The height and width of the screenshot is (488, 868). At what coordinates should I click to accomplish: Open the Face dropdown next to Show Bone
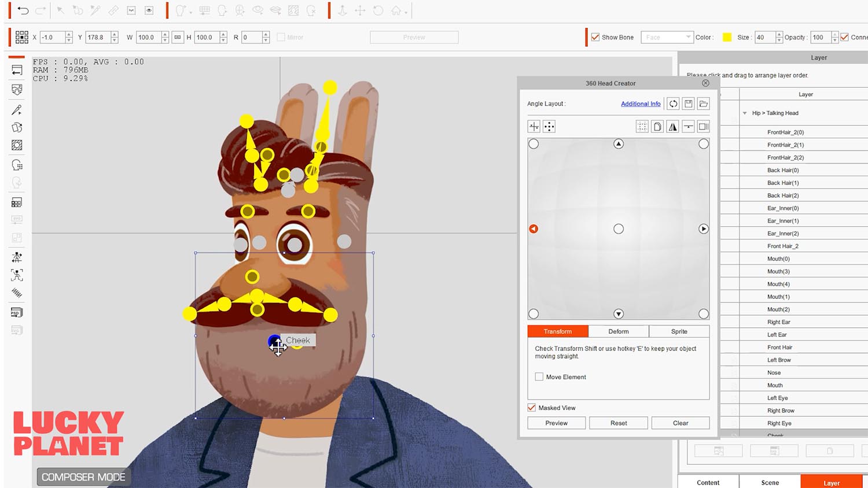pos(667,38)
